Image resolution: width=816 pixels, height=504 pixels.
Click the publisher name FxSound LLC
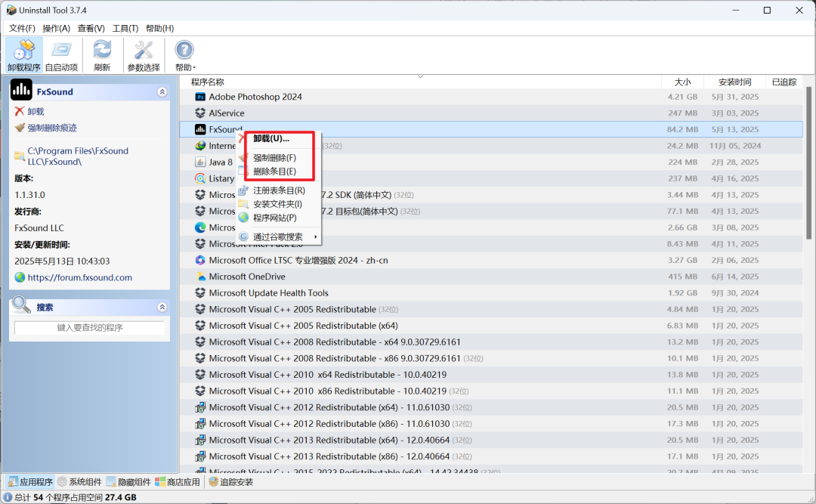(39, 228)
